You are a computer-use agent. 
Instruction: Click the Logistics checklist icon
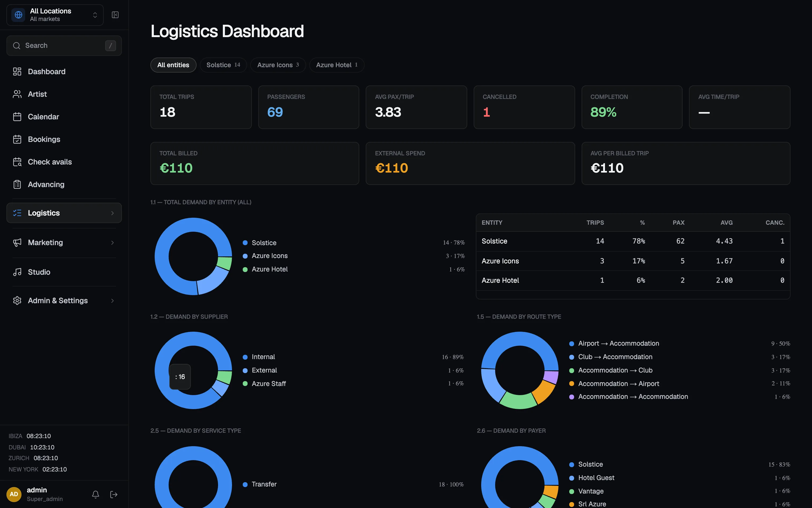[17, 213]
